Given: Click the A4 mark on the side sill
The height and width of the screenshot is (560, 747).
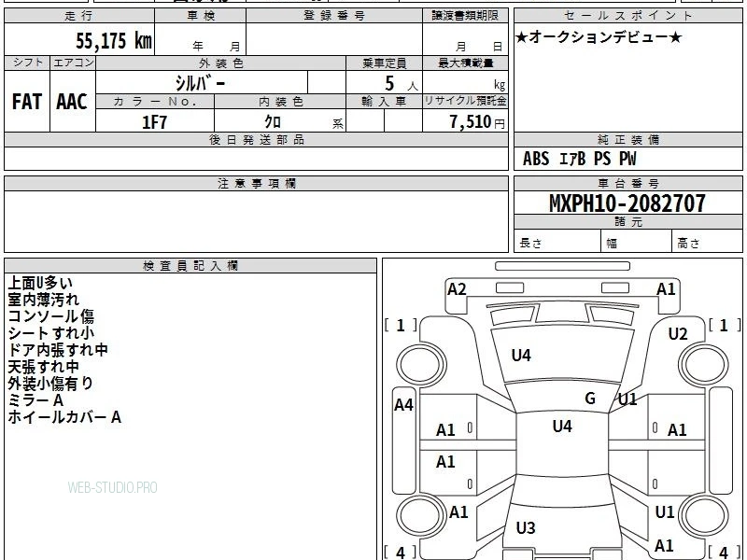Looking at the screenshot, I should [x=403, y=405].
